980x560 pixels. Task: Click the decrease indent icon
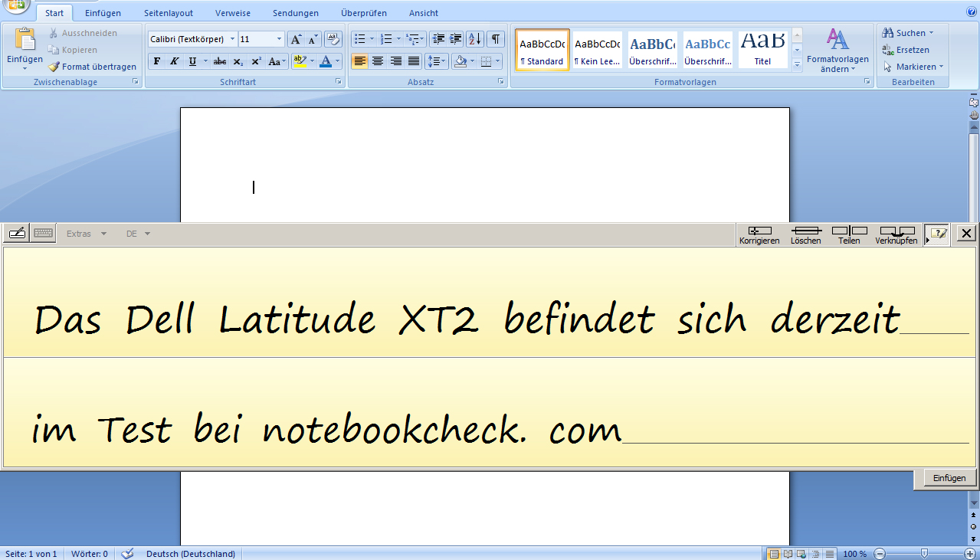438,39
